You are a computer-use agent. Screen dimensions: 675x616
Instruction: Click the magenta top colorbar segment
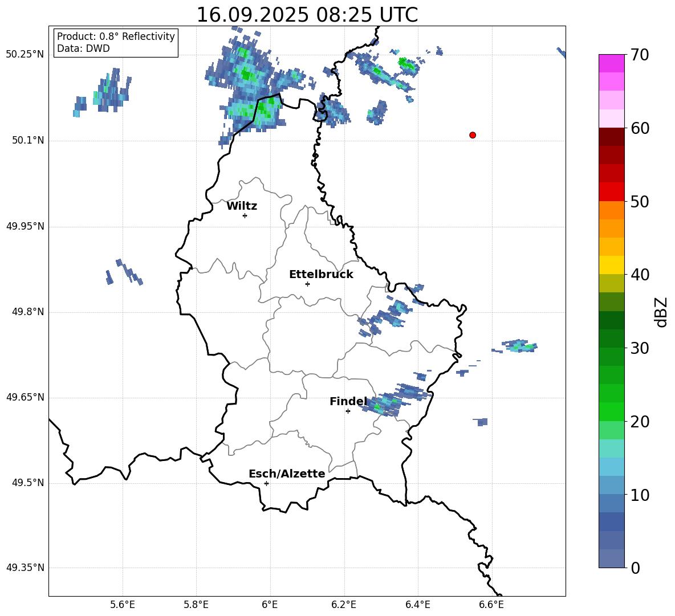(611, 63)
